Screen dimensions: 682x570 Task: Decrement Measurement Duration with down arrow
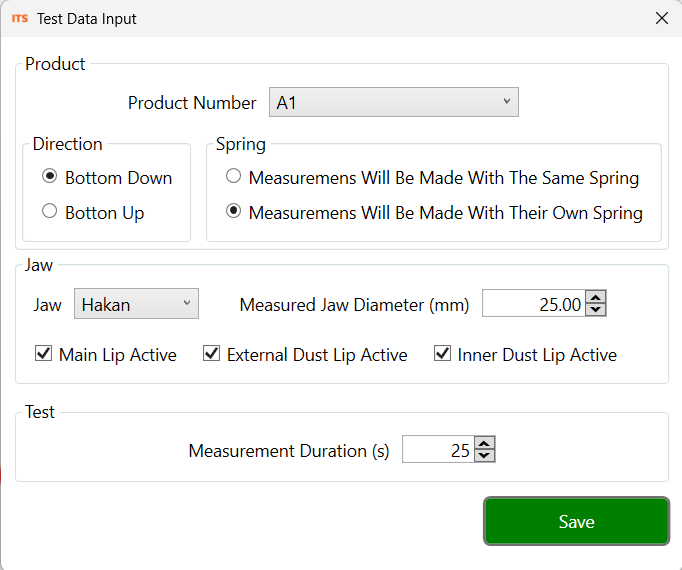484,457
